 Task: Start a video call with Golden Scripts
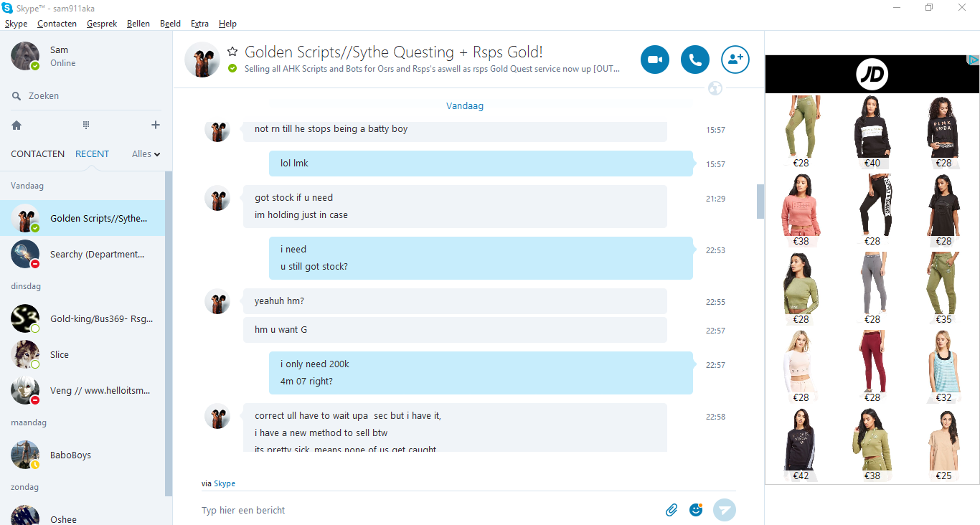click(655, 60)
